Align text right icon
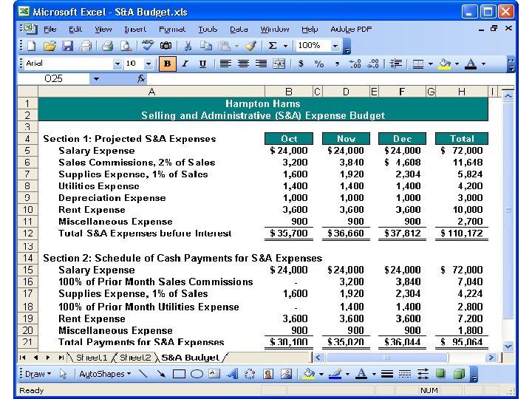The image size is (532, 399). pos(261,64)
